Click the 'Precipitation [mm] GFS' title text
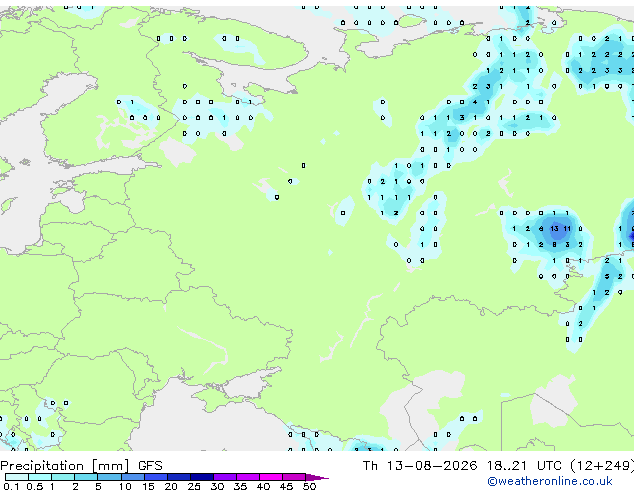Viewport: 634px width, 490px height. point(81,466)
